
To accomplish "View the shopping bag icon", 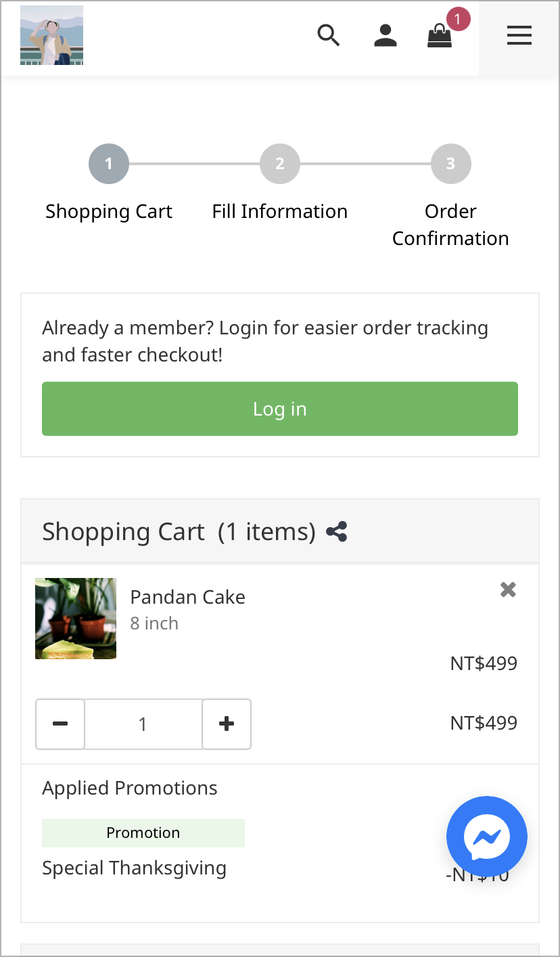I will [x=440, y=37].
